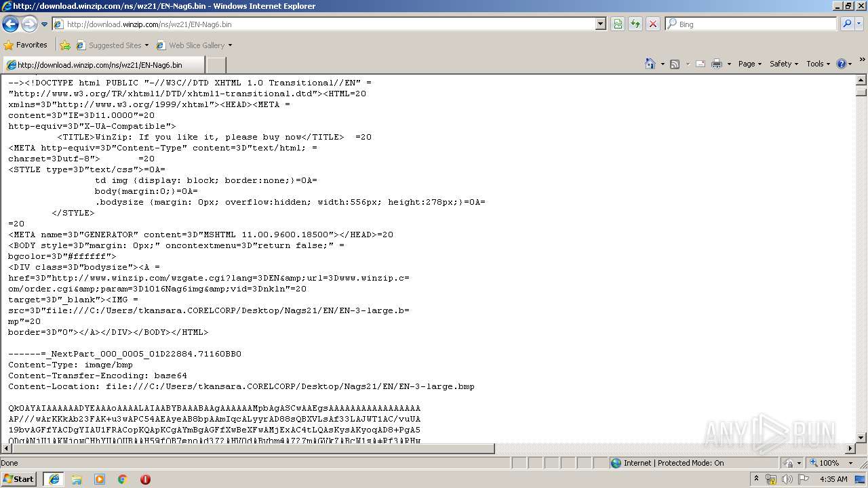This screenshot has height=488, width=868.
Task: Open the Suggested Sites link
Action: [x=112, y=45]
